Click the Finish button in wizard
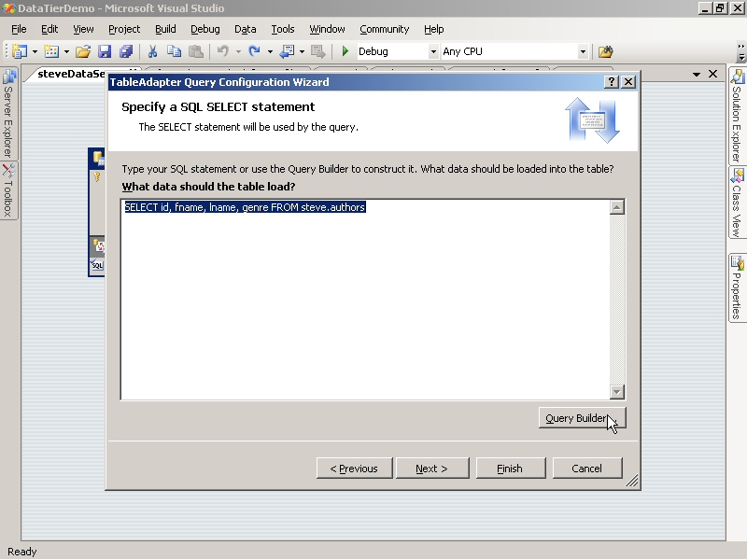747x560 pixels. [510, 469]
